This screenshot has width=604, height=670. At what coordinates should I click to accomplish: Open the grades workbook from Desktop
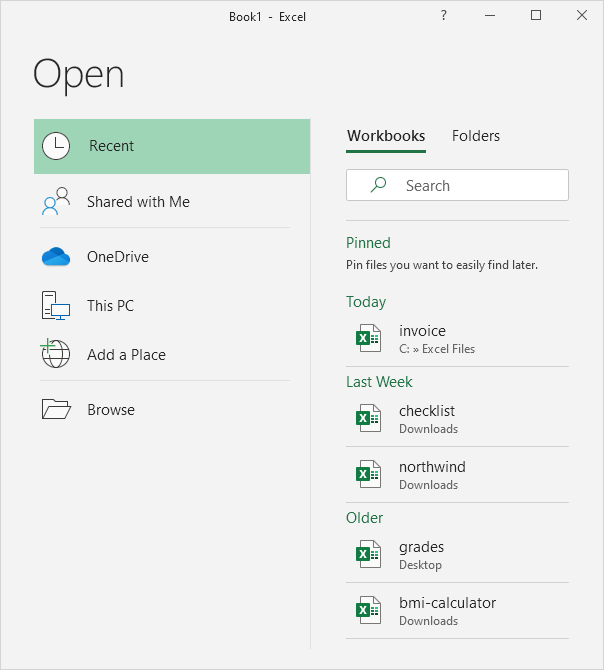click(421, 555)
